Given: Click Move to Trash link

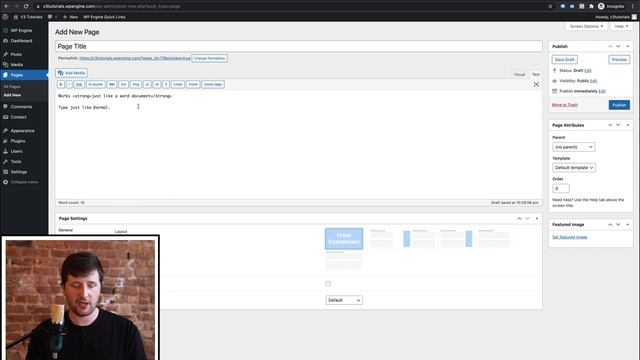Looking at the screenshot, I should [564, 105].
